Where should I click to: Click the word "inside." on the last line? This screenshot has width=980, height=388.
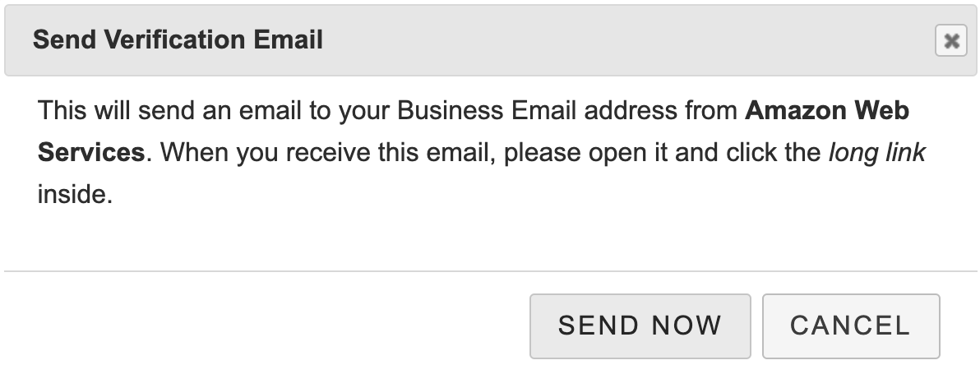74,196
